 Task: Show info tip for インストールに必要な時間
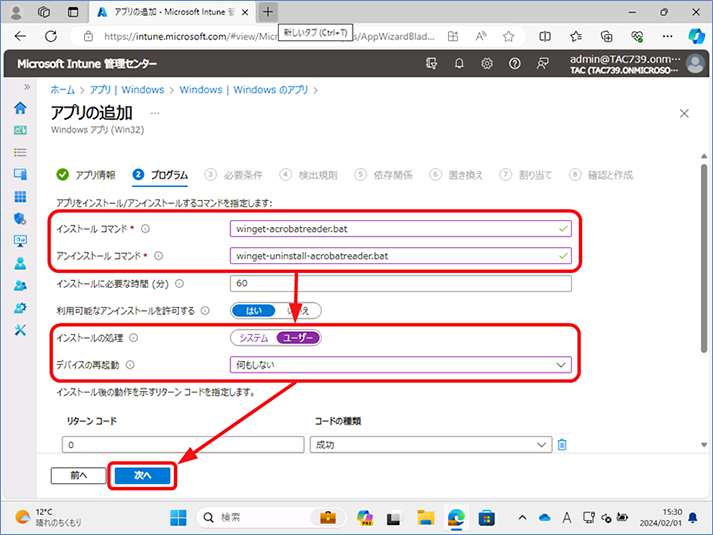click(180, 284)
